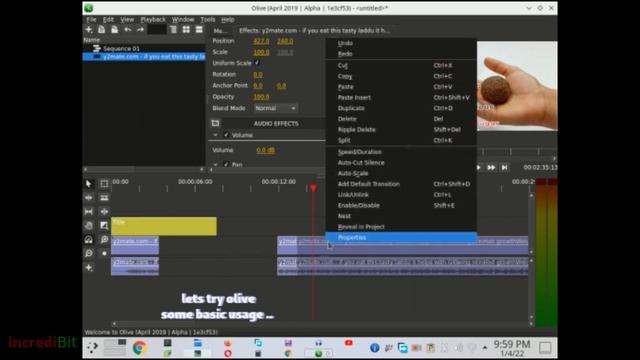Click the viewer go-to-end button
Screen dimensions: 640x360
504,167
